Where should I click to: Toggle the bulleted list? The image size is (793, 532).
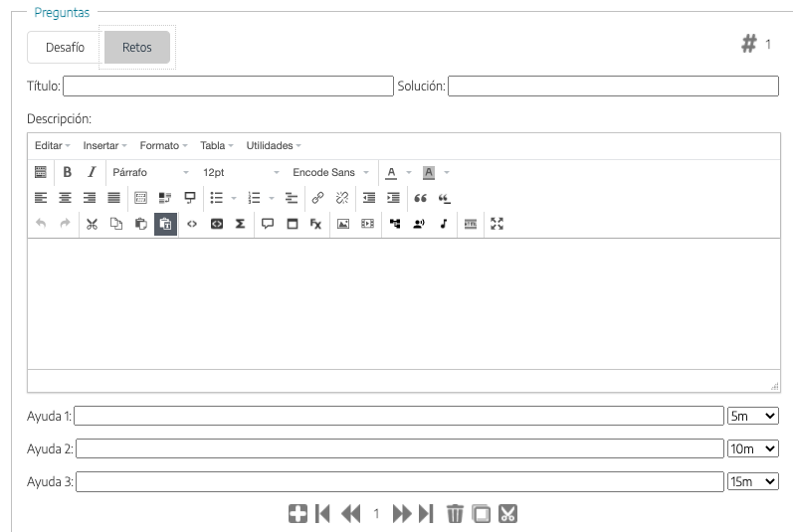point(216,198)
